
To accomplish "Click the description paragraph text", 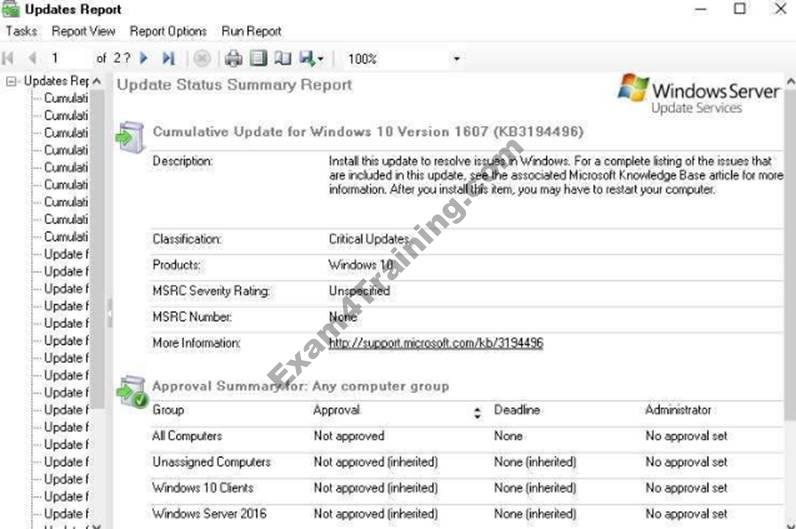I will (x=555, y=175).
